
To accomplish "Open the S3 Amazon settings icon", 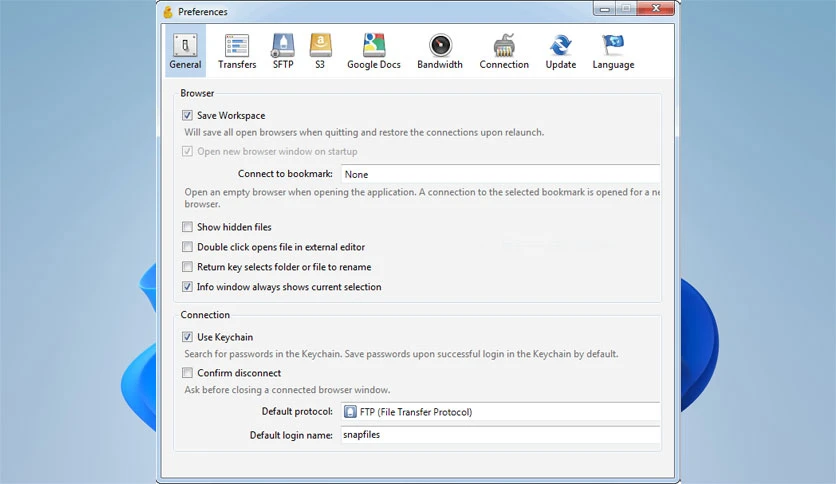I will (x=320, y=51).
